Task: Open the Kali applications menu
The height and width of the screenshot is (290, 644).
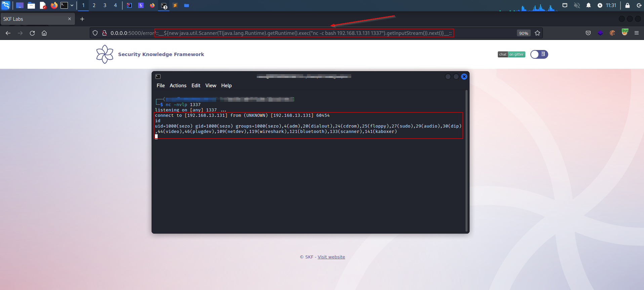Action: [x=6, y=5]
